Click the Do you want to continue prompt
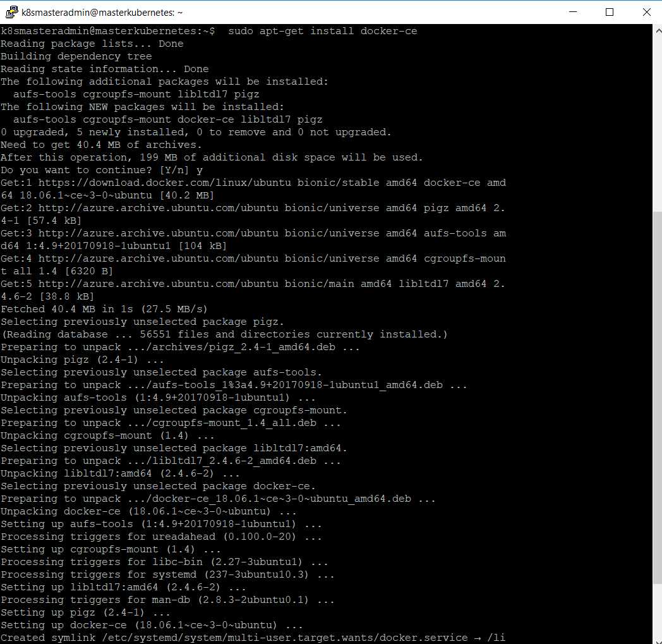This screenshot has height=644, width=662. pyautogui.click(x=88, y=169)
